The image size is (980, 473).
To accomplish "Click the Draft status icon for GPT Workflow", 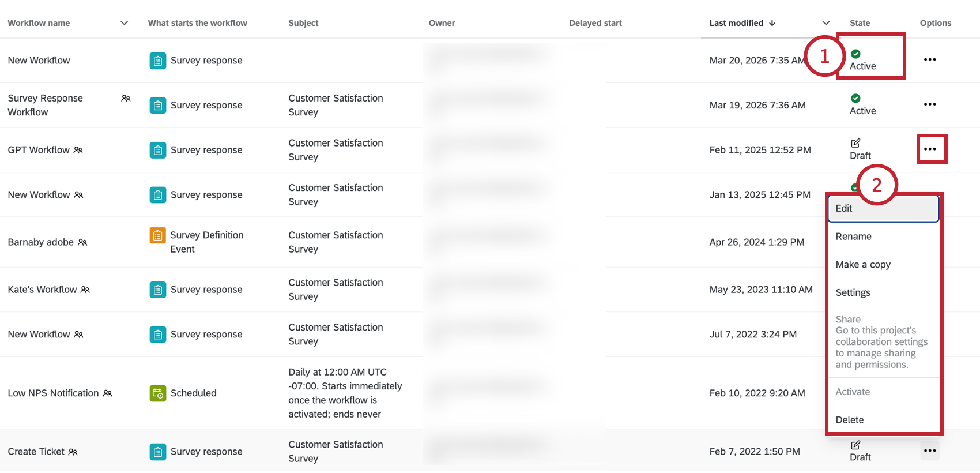I will 855,142.
